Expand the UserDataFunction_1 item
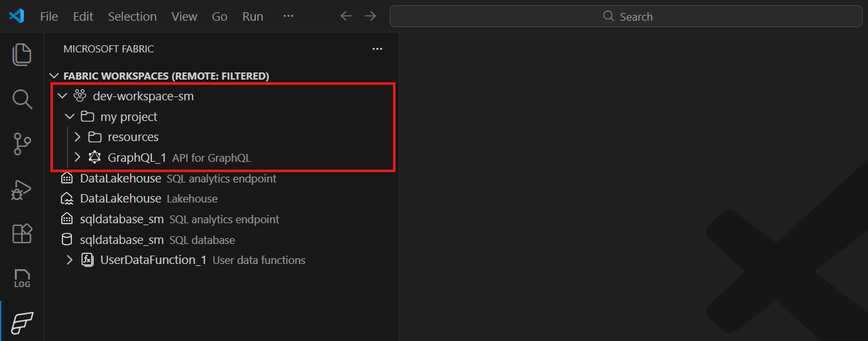Viewport: 868px width, 341px height. click(x=70, y=260)
